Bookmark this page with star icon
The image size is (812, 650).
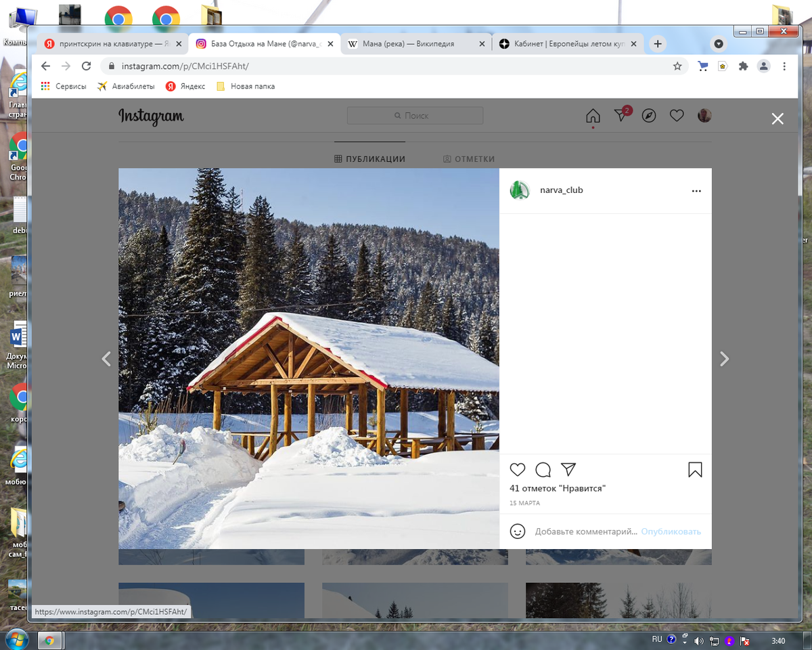[x=677, y=66]
